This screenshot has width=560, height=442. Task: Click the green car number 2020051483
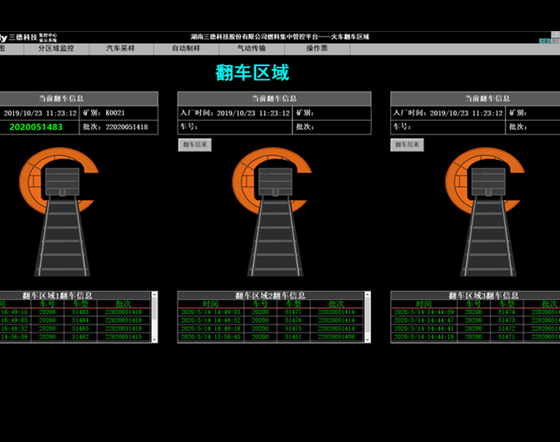coord(36,127)
